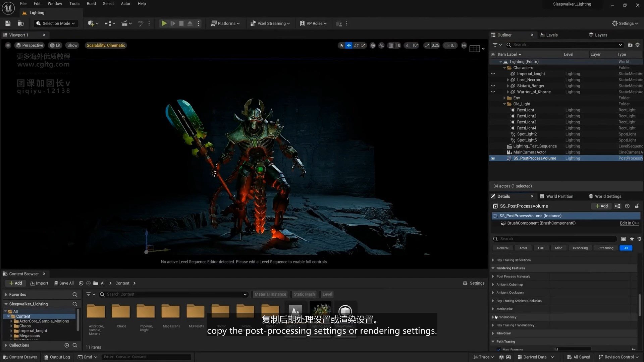Image resolution: width=644 pixels, height=362 pixels.
Task: Open the Actor menu
Action: click(126, 4)
